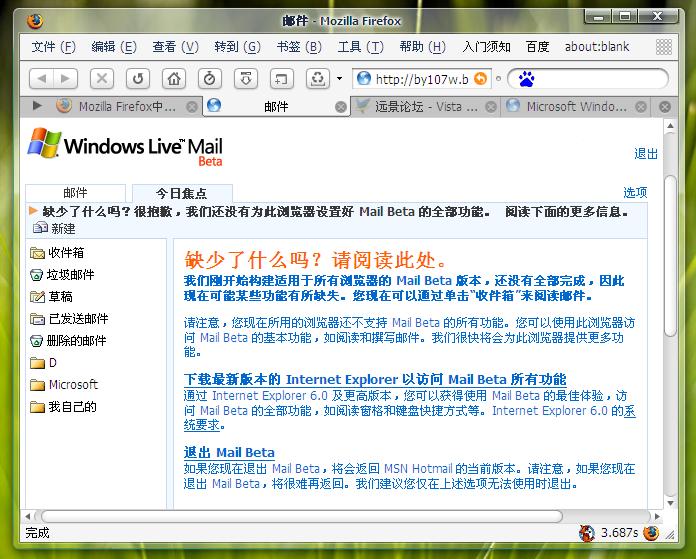The height and width of the screenshot is (559, 696).
Task: Click the close-tab button at tab bar end
Action: (x=664, y=107)
